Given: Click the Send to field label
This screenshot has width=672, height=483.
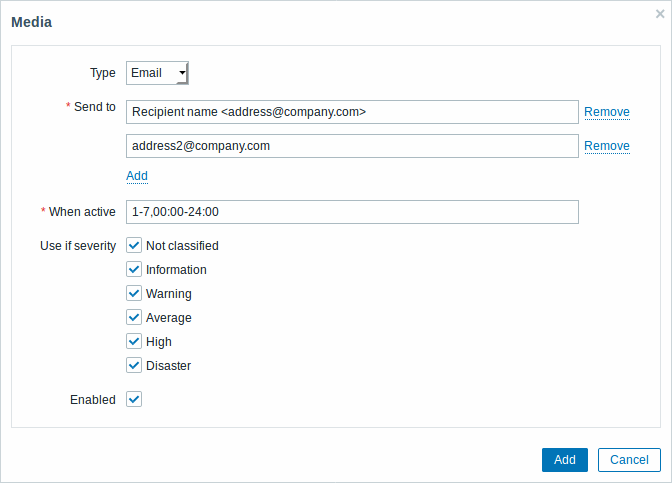Looking at the screenshot, I should point(95,107).
